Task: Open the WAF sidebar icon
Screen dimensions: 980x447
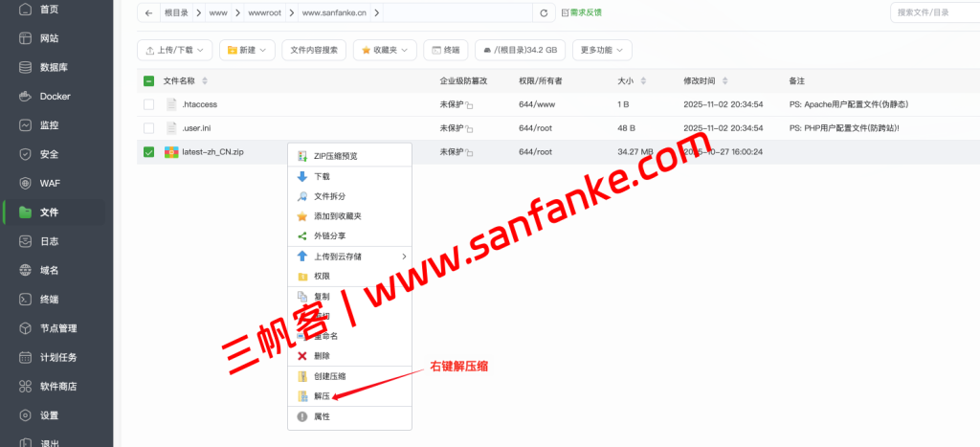Action: pos(25,183)
